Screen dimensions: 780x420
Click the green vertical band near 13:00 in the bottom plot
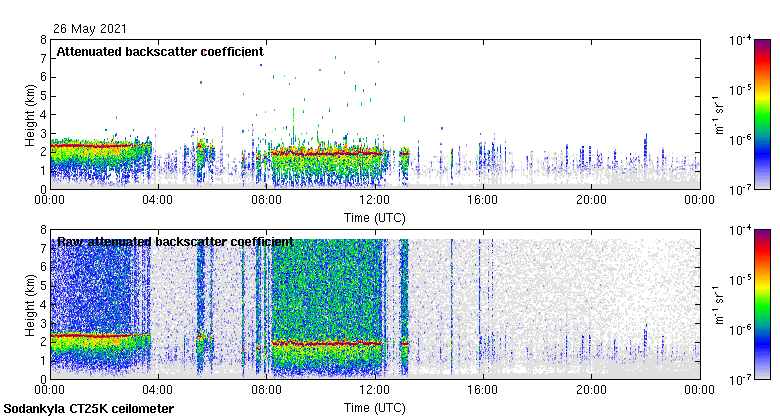click(404, 306)
